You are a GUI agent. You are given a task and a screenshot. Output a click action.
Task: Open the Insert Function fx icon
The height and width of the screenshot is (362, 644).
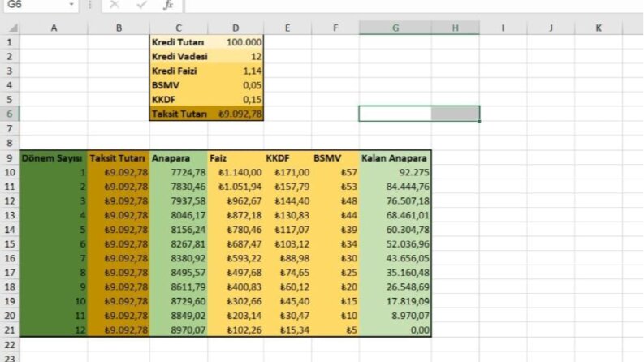tap(168, 5)
